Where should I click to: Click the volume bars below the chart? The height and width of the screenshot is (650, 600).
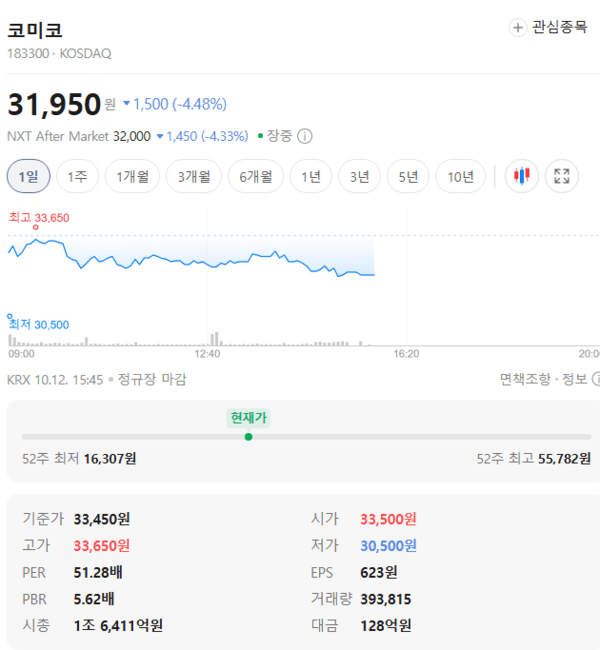(x=191, y=340)
